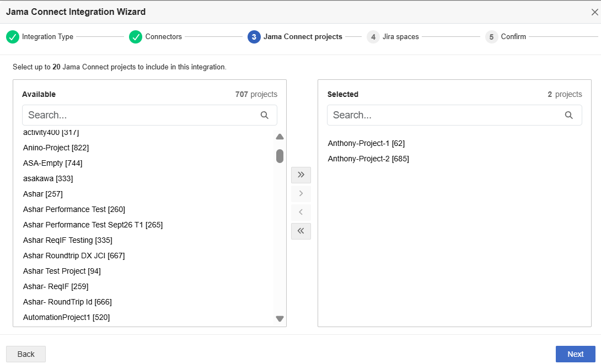Focus the Available projects search field
Screen dimensions: 601x364
(x=149, y=115)
